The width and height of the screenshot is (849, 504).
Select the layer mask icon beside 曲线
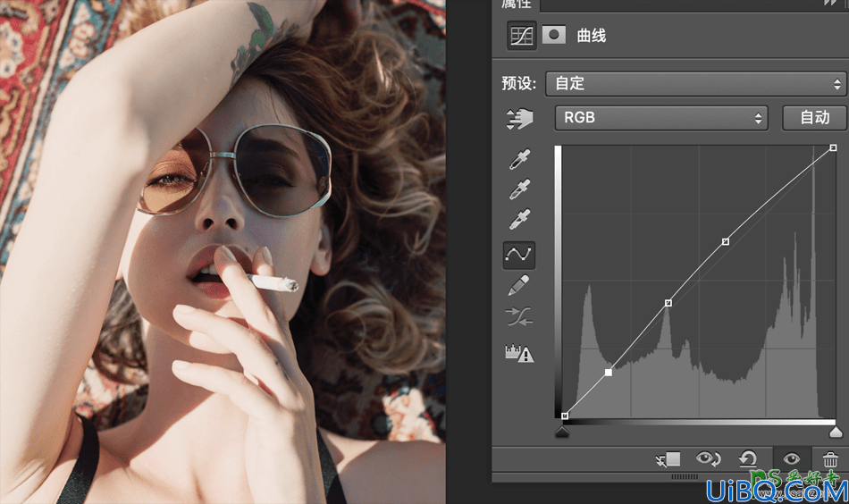click(x=553, y=35)
